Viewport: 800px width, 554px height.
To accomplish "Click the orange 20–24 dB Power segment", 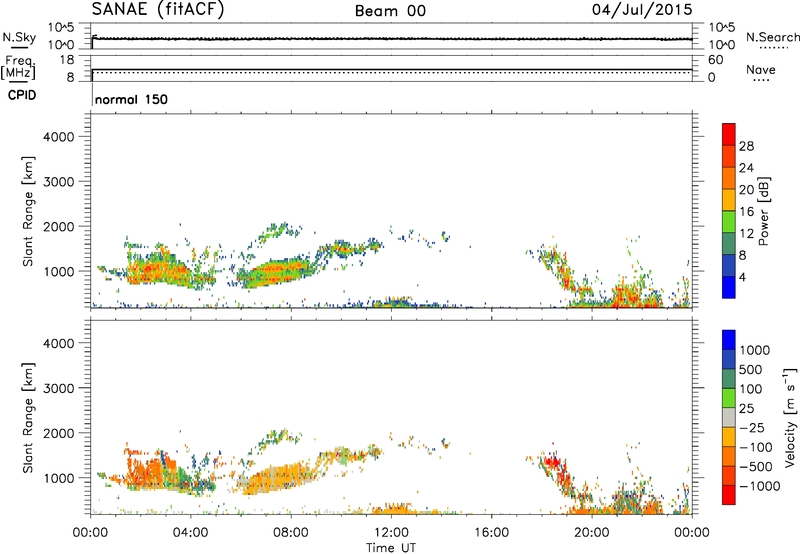I will click(x=729, y=178).
